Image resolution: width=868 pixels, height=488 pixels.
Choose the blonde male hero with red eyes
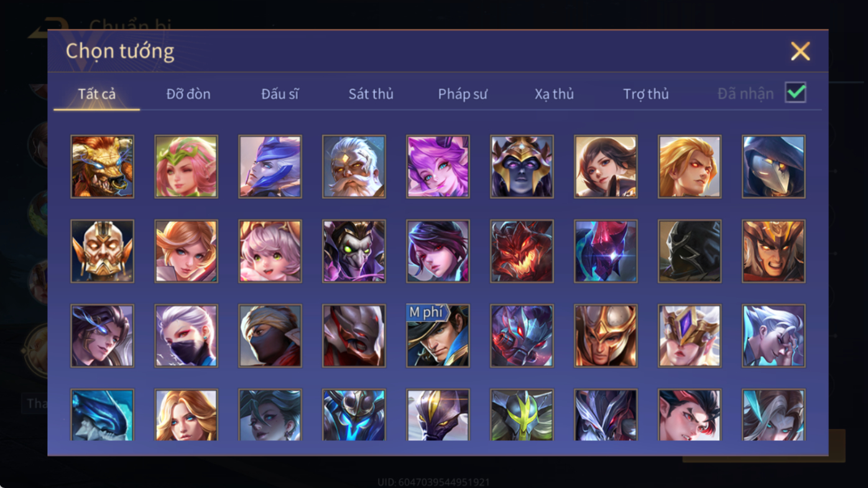click(x=690, y=167)
